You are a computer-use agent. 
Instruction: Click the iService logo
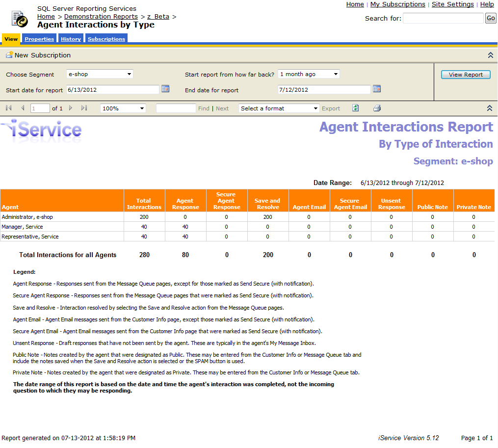pos(41,130)
